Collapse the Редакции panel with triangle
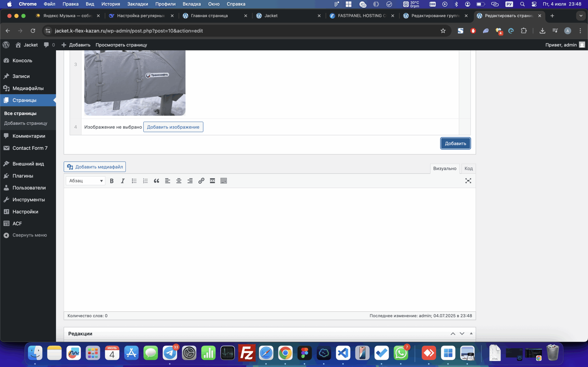This screenshot has width=588, height=367. pyautogui.click(x=471, y=334)
